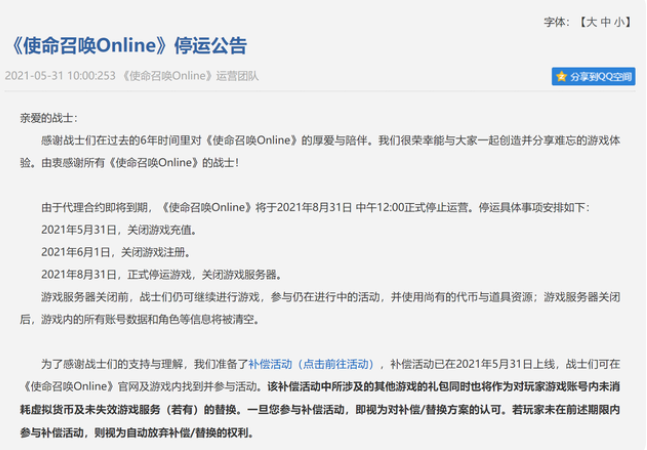
Task: Set font size to 中
Action: click(x=605, y=22)
